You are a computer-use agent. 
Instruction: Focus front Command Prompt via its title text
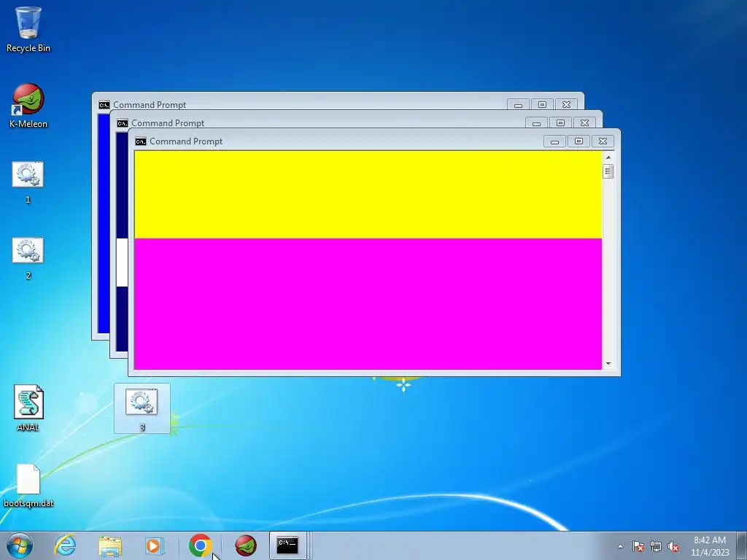coord(186,141)
